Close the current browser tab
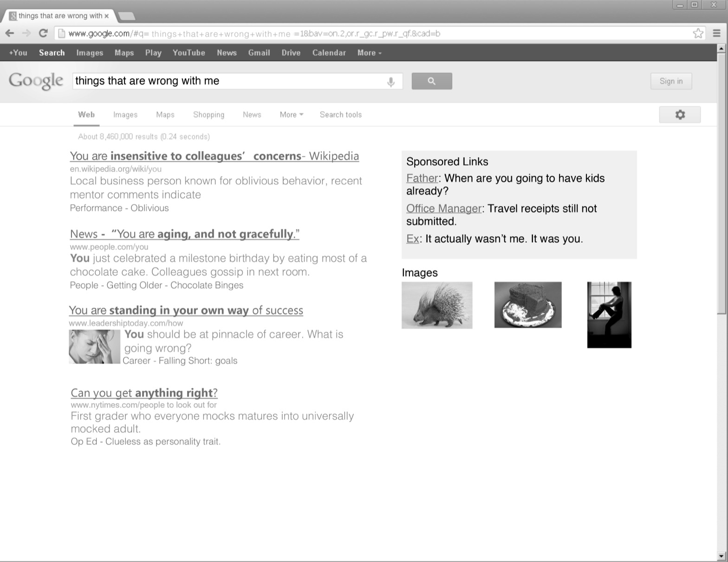The image size is (728, 562). click(x=106, y=16)
